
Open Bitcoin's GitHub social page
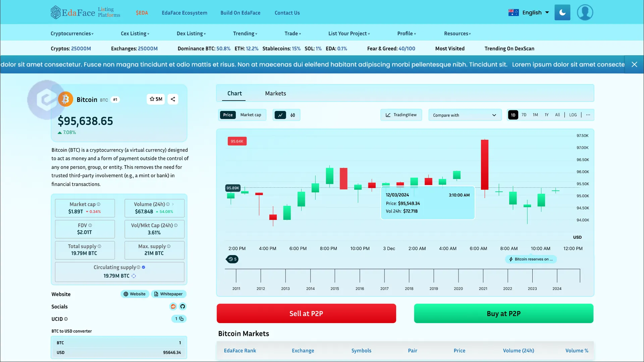pyautogui.click(x=182, y=306)
